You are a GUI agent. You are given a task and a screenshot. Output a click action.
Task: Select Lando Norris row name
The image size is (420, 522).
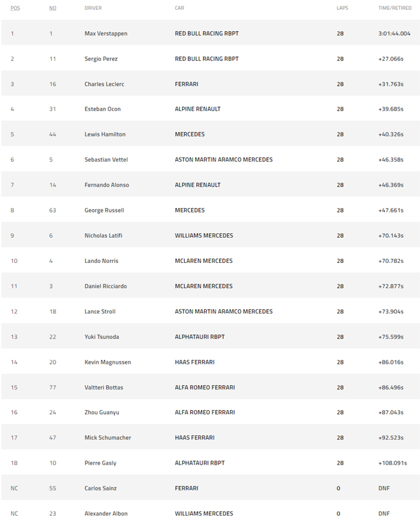[101, 261]
